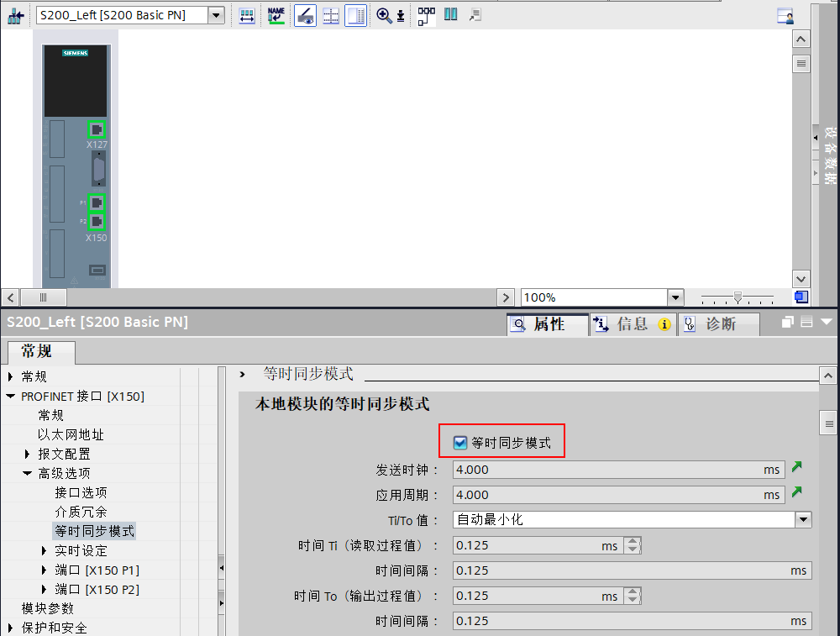Image resolution: width=840 pixels, height=636 pixels.
Task: Click the NAME assignment icon in the toolbar
Action: 276,15
